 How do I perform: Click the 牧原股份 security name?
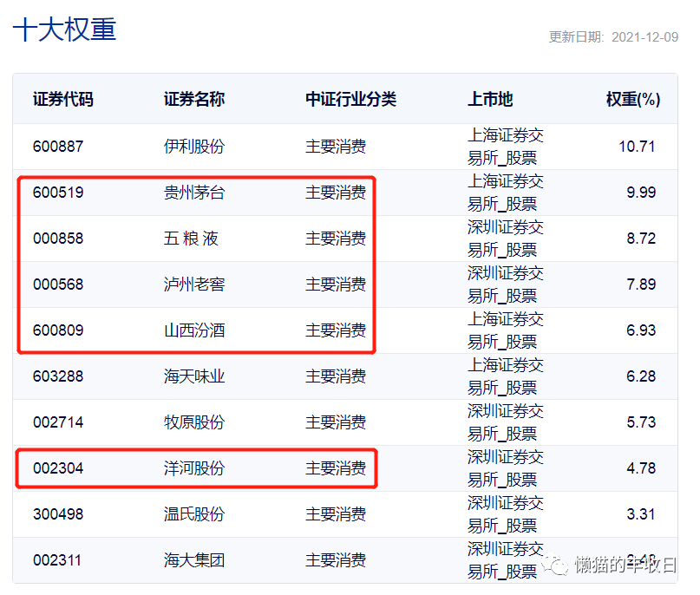(x=194, y=422)
